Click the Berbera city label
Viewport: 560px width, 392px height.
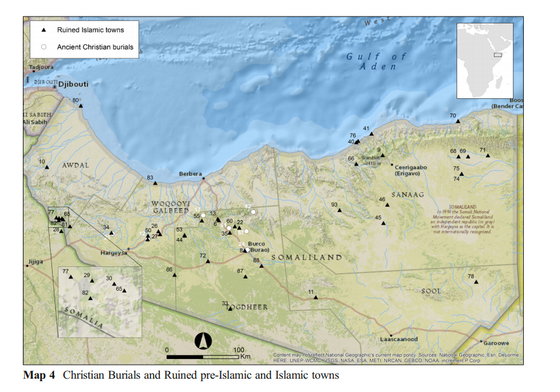click(190, 174)
